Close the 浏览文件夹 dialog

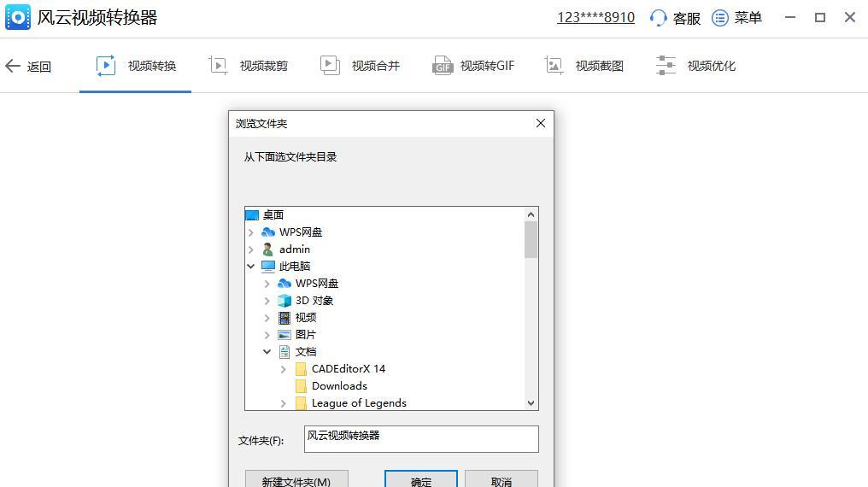(x=541, y=123)
